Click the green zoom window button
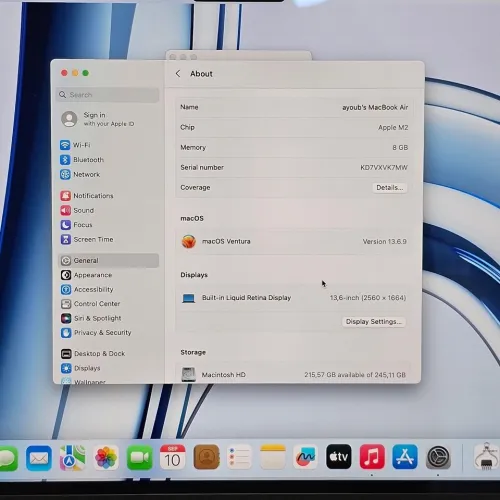 click(x=86, y=73)
